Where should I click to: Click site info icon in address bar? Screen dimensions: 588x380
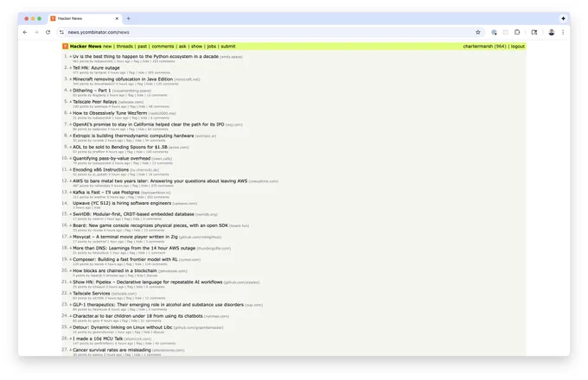coord(61,32)
